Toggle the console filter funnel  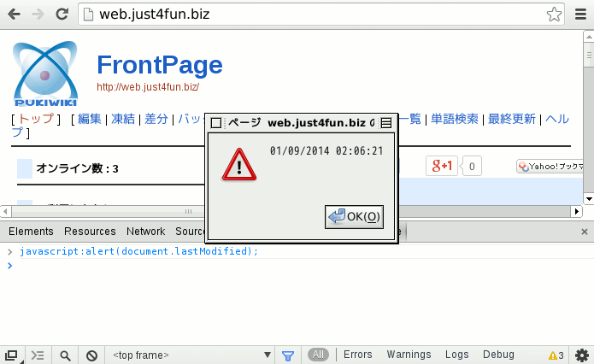click(x=288, y=355)
